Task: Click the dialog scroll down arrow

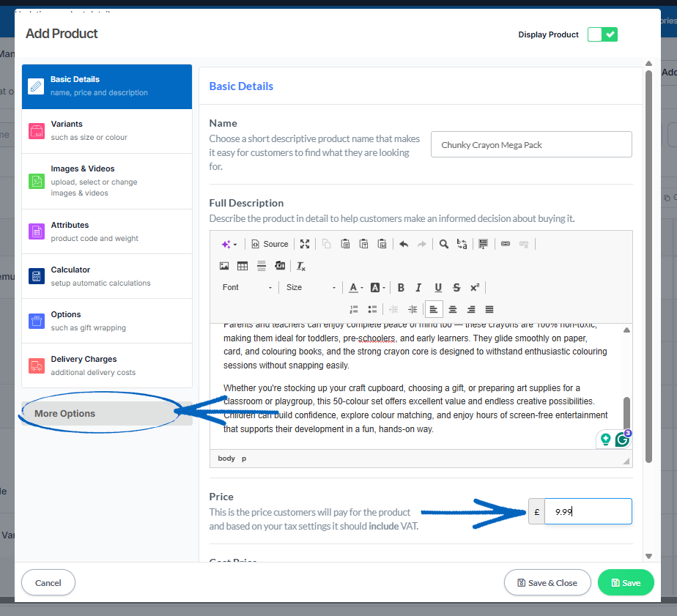Action: [648, 556]
